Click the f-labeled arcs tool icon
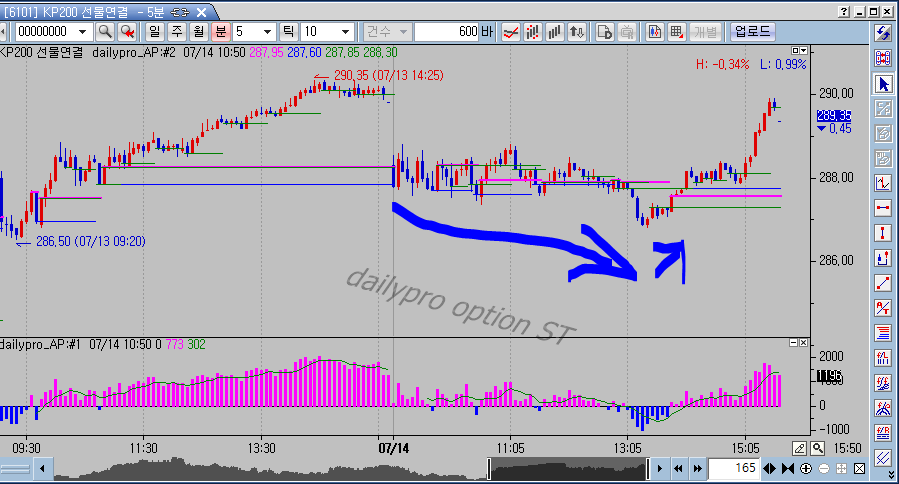Viewport: 899px width, 484px height. tap(883, 408)
